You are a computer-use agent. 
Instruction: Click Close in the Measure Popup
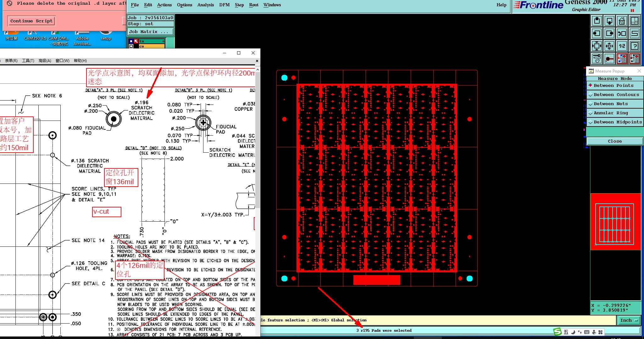[x=615, y=141]
